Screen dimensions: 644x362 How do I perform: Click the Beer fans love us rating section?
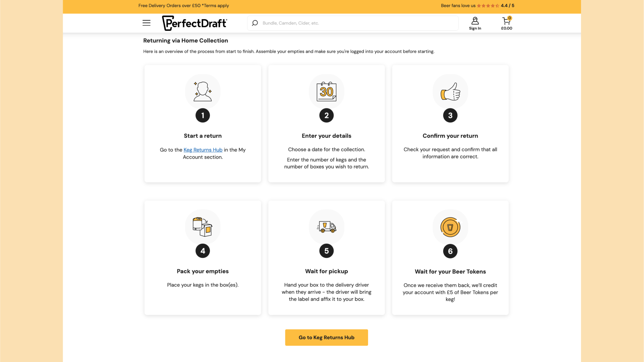pos(478,5)
